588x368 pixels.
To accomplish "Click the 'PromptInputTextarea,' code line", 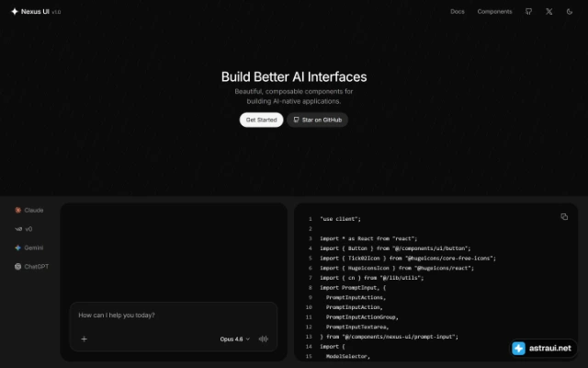I will 357,327.
